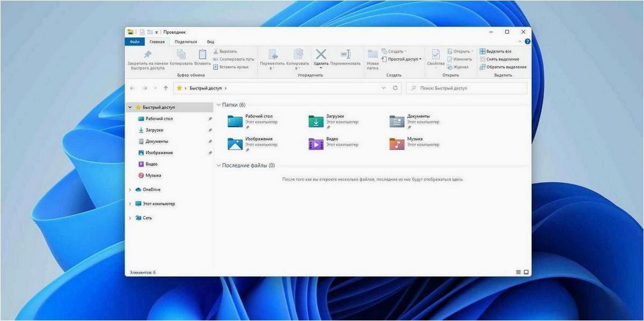This screenshot has width=644, height=321.
Task: Click the Журнал history button
Action: [x=458, y=67]
